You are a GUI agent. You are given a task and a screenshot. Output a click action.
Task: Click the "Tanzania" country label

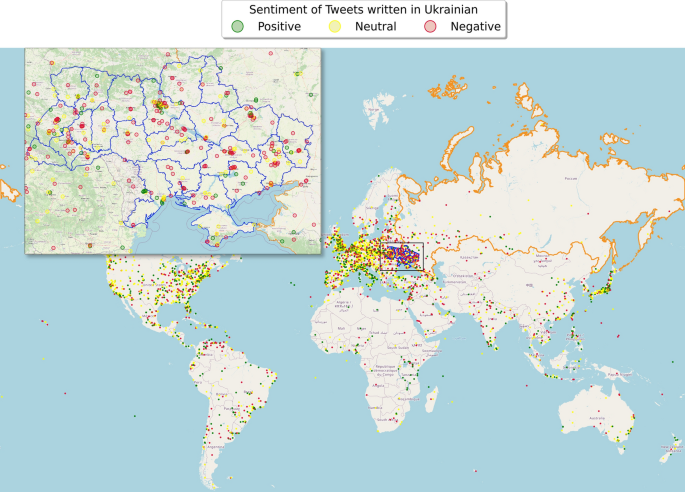coord(409,374)
